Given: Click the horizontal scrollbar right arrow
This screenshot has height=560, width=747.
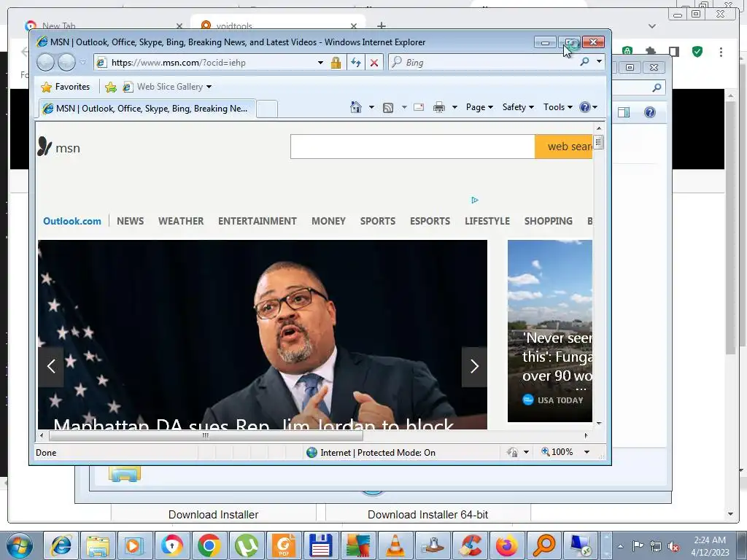Looking at the screenshot, I should click(x=586, y=435).
